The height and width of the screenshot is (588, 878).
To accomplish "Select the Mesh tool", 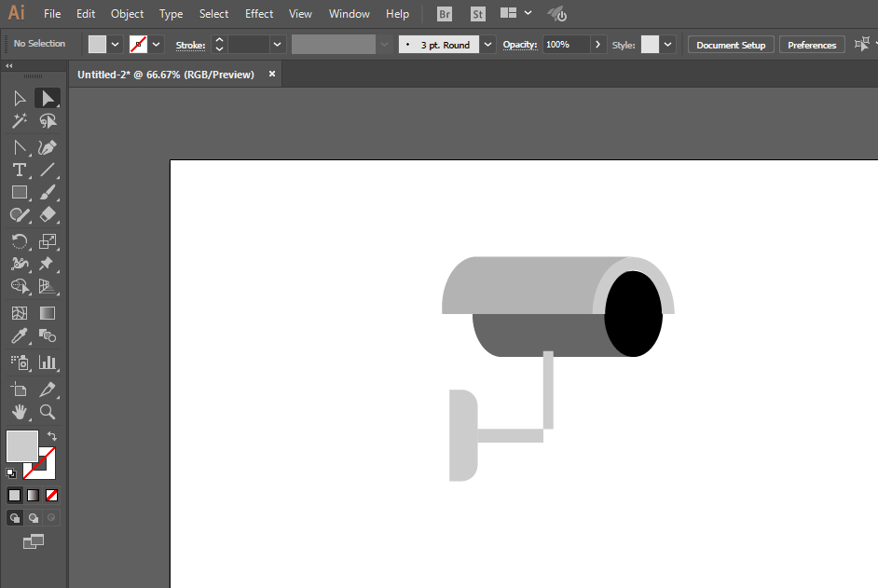I will pos(20,313).
